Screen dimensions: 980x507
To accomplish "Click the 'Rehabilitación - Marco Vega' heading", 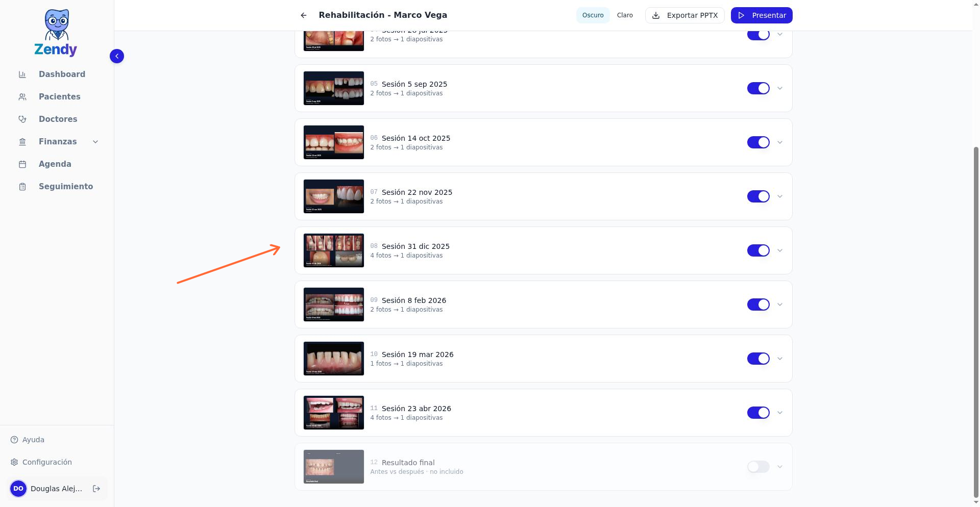I will pos(383,15).
